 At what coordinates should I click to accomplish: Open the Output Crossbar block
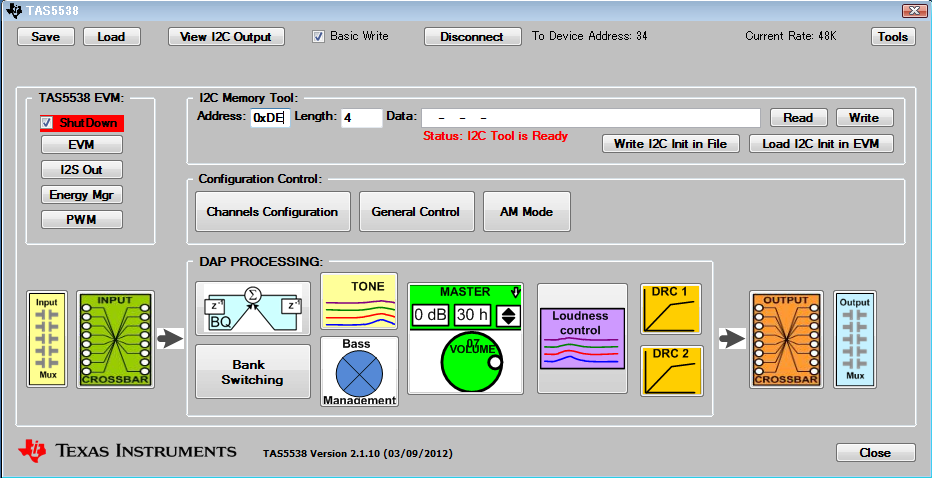(x=786, y=339)
